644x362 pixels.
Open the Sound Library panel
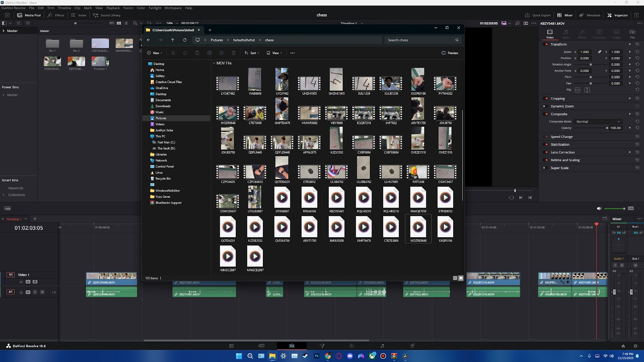pos(107,15)
